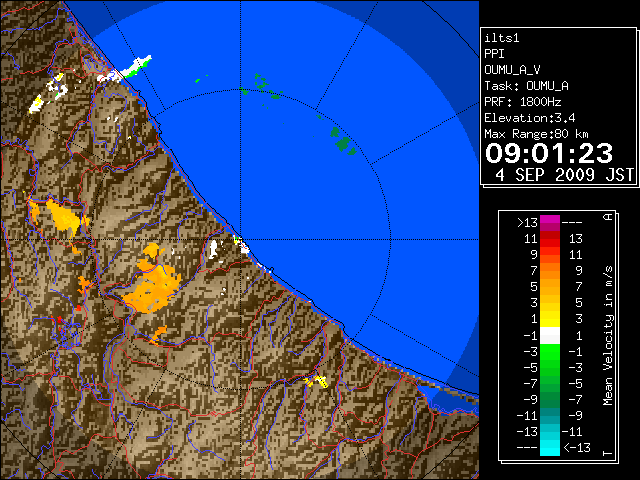640x480 pixels.
Task: Select the "OUMU_A_V" product name
Action: point(512,70)
